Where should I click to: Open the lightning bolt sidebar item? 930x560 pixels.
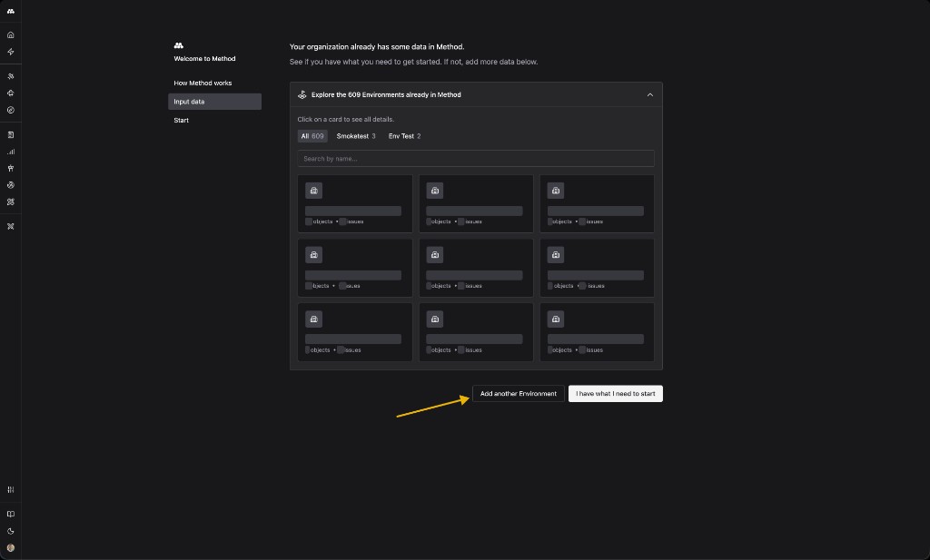(11, 52)
